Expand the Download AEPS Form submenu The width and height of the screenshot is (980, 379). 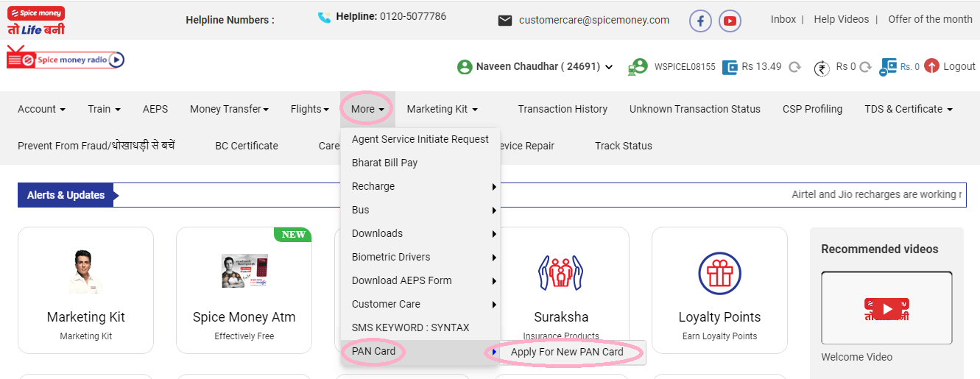click(x=420, y=280)
